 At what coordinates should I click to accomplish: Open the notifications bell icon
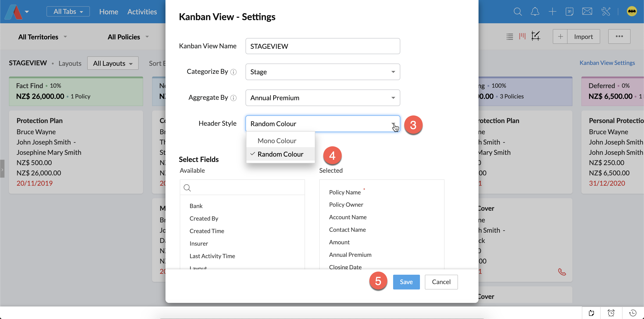535,11
